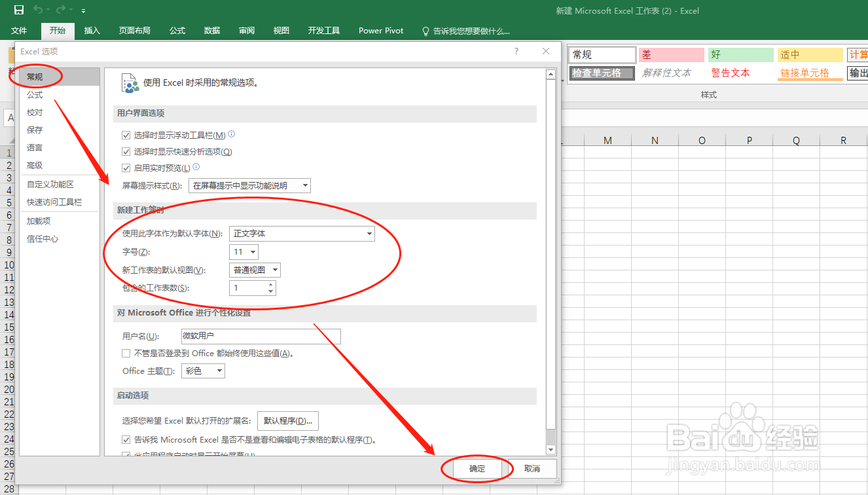
Task: Click the options panel scroll up arrow
Action: (x=551, y=75)
